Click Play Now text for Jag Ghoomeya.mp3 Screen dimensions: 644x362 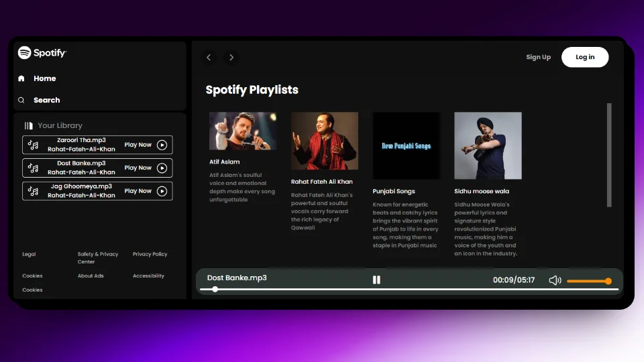138,191
